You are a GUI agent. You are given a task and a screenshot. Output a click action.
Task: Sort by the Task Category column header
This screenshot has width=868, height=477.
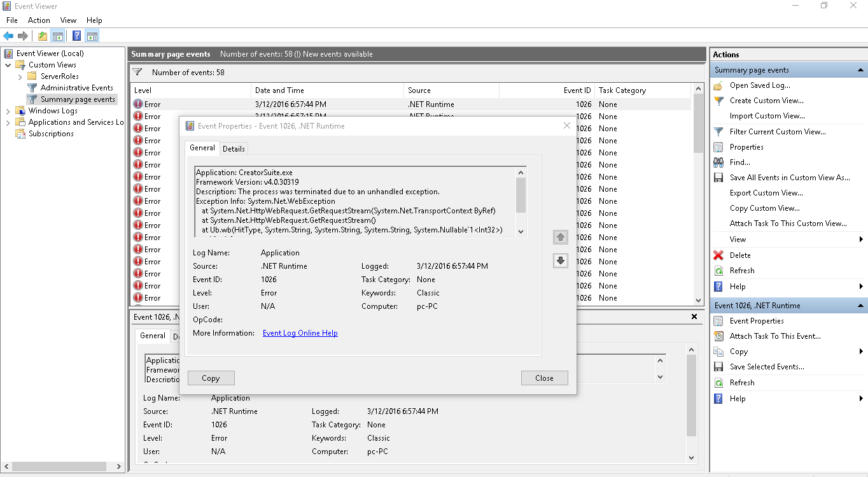(x=643, y=90)
